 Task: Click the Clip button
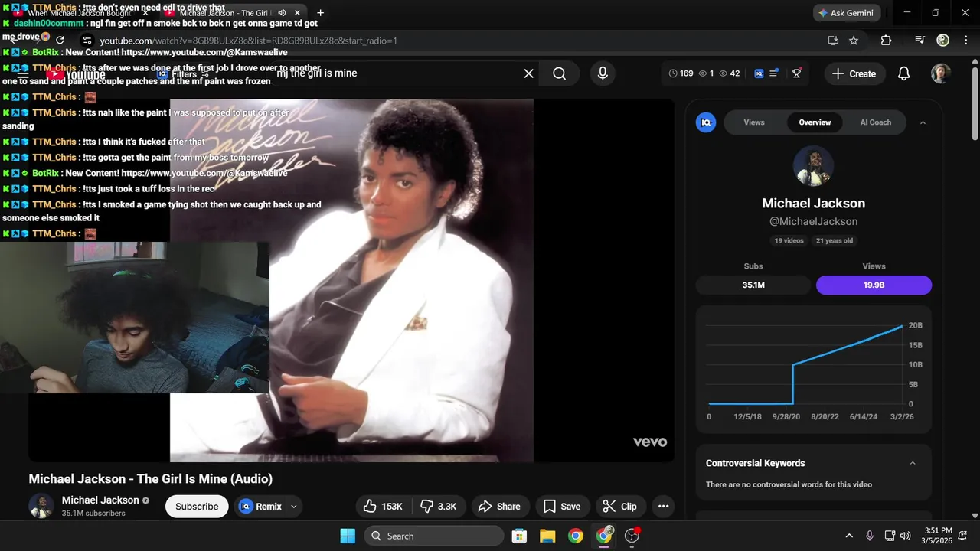click(x=619, y=506)
